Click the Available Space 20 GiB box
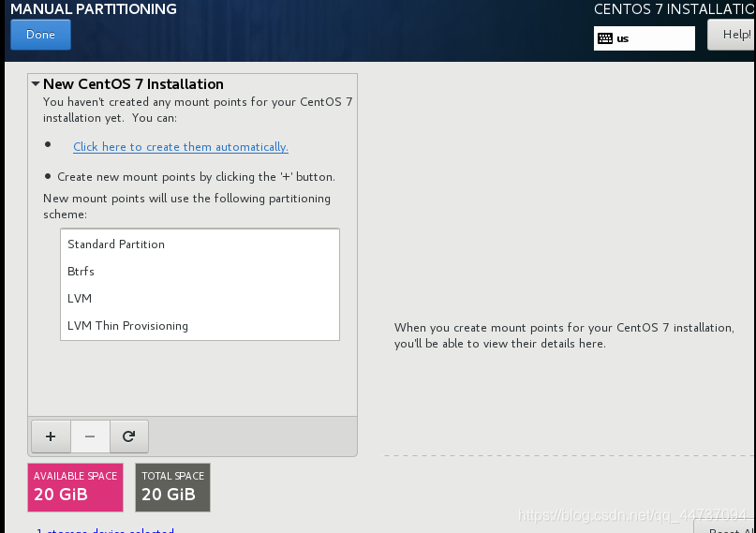Viewport: 756px width, 533px height. (75, 487)
